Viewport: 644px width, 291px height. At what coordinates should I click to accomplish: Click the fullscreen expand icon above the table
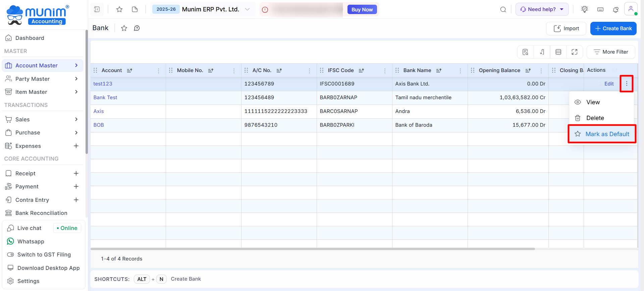[574, 52]
